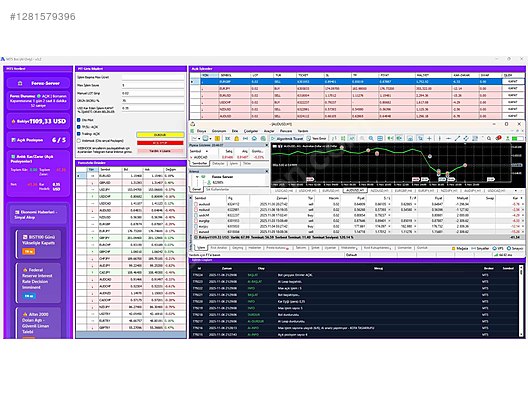Open Sınayıcı in the MT5 toolbox bar
528x396 pixels.
coord(515,248)
